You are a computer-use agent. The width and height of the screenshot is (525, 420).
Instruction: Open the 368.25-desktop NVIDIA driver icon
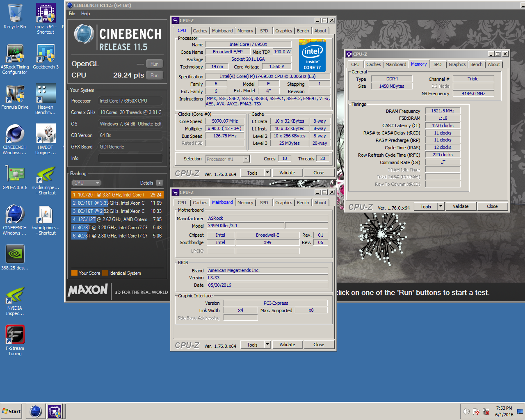15,258
